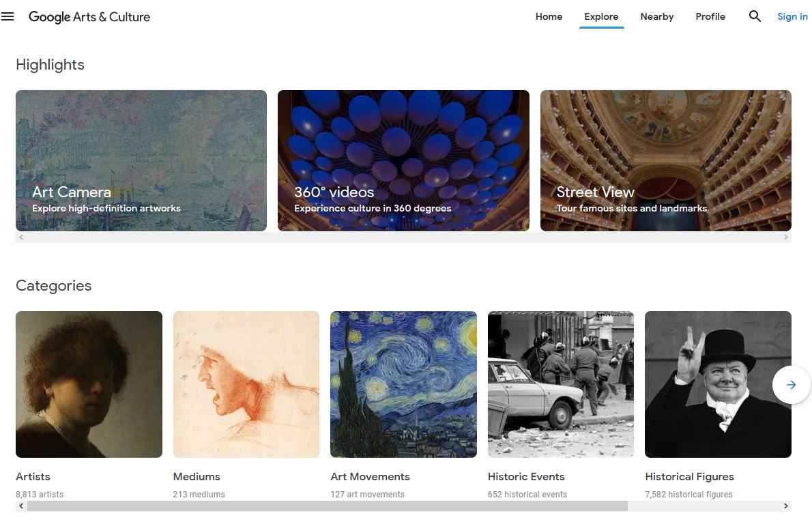Click the left chevron on the Highlights carousel
812x526 pixels.
tap(20, 237)
